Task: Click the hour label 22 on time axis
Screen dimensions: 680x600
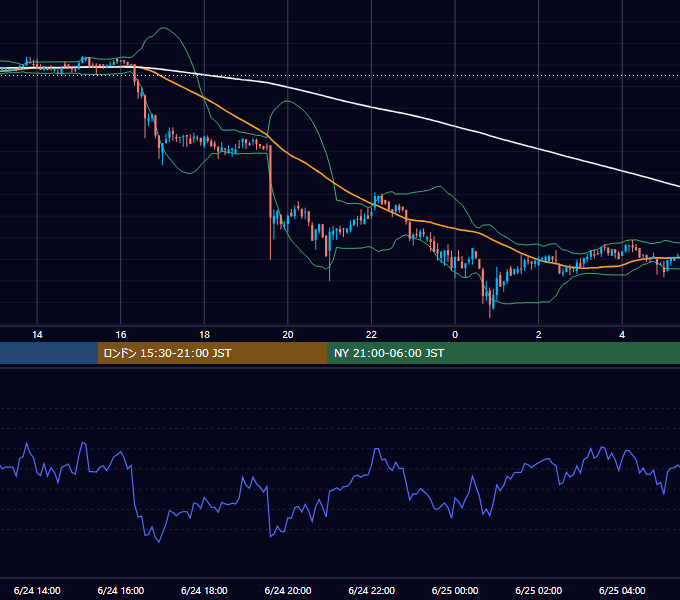Action: (371, 335)
